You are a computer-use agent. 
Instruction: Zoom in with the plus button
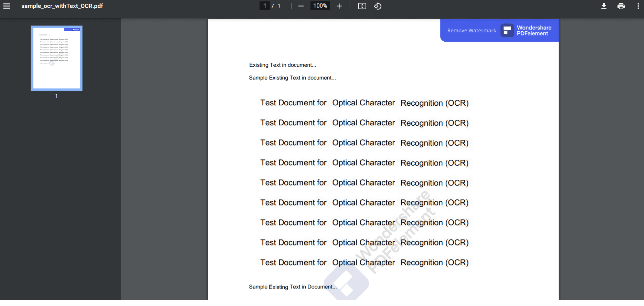(339, 6)
